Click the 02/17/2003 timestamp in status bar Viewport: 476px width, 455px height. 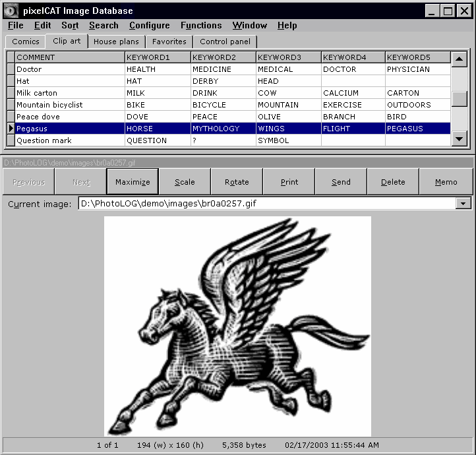coord(332,445)
